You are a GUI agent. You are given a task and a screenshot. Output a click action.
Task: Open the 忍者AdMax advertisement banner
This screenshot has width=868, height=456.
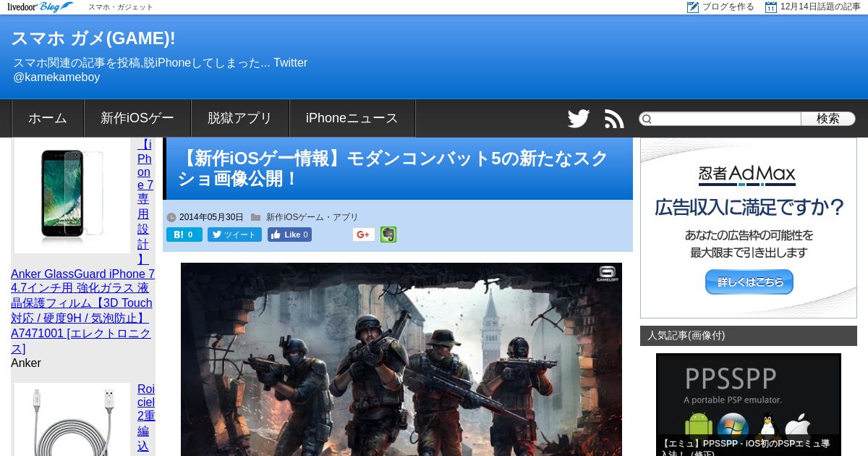point(749,228)
